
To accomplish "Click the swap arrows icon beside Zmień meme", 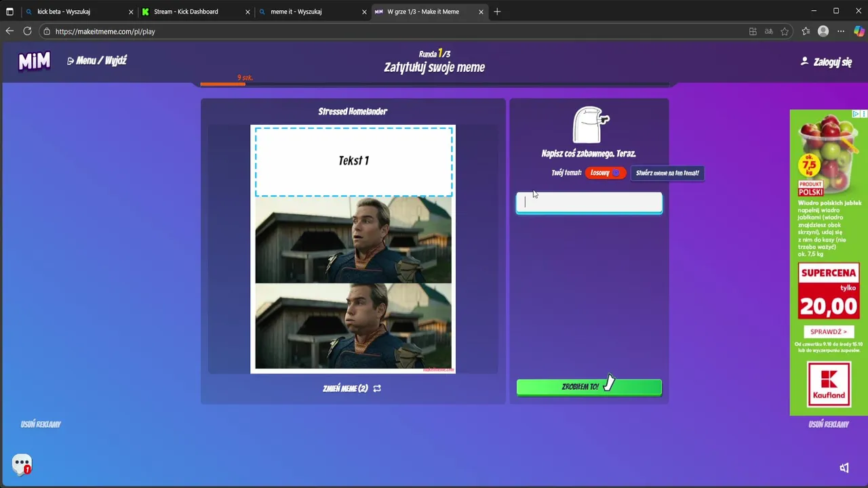I will coord(377,388).
